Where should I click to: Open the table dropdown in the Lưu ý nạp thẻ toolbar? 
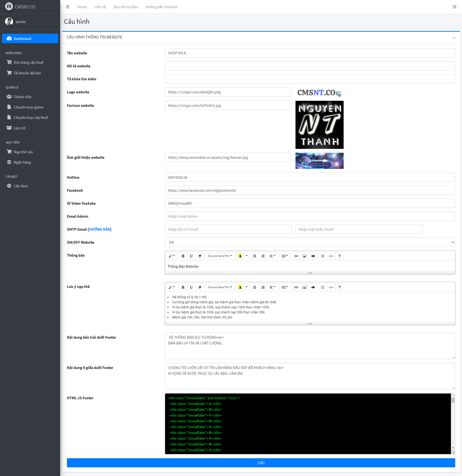click(x=285, y=287)
